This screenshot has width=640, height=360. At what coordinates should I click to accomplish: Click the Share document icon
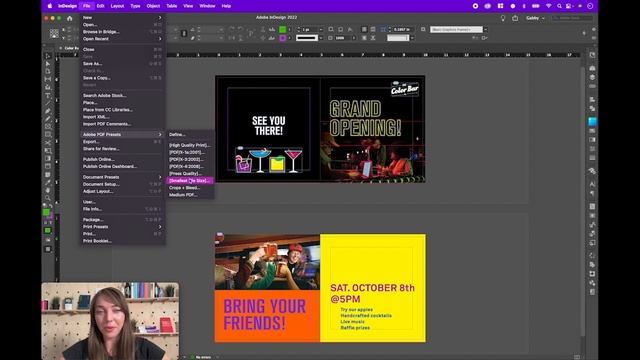coord(515,18)
